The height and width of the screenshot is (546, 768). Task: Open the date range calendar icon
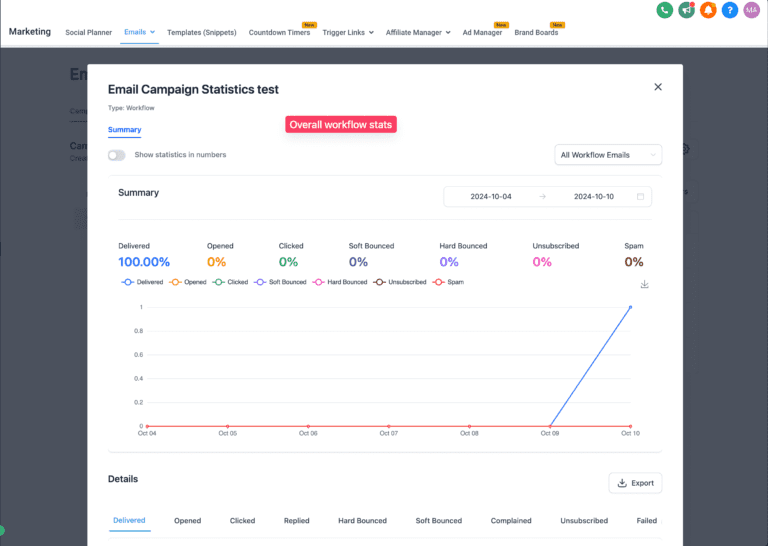[x=640, y=196]
